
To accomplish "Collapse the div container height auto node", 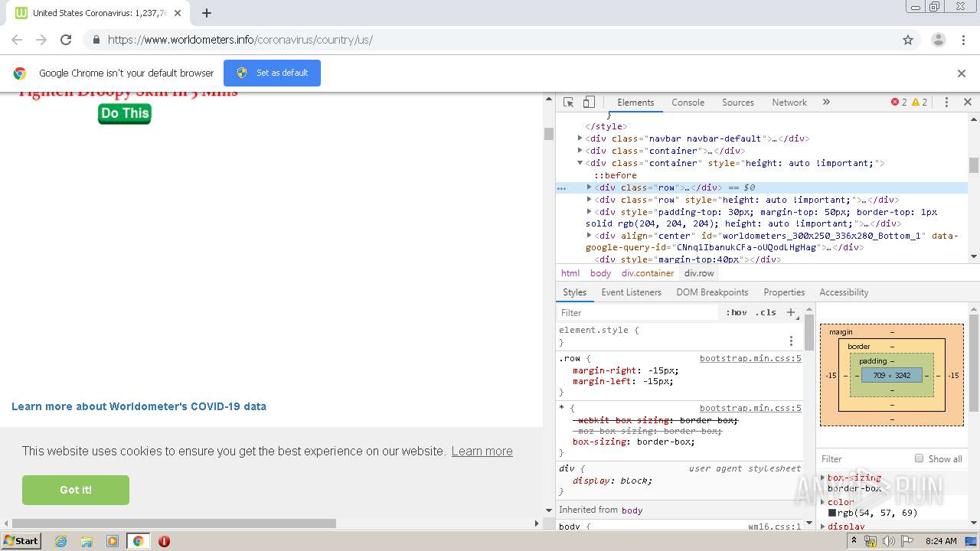I will [580, 163].
